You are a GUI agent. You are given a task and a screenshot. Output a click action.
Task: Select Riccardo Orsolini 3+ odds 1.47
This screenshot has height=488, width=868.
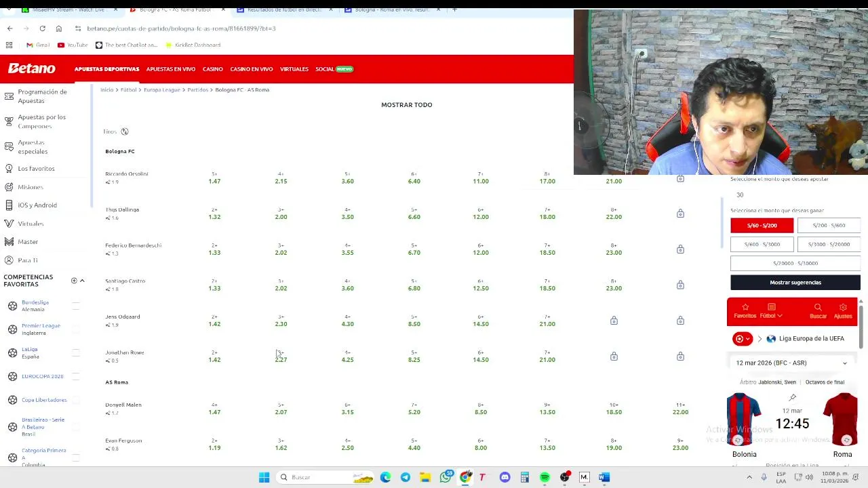pos(214,178)
